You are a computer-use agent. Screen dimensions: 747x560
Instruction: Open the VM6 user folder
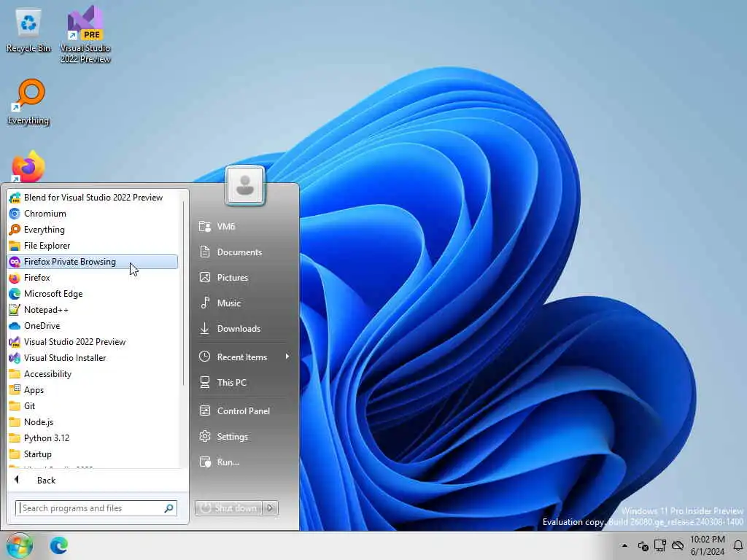[x=245, y=227]
